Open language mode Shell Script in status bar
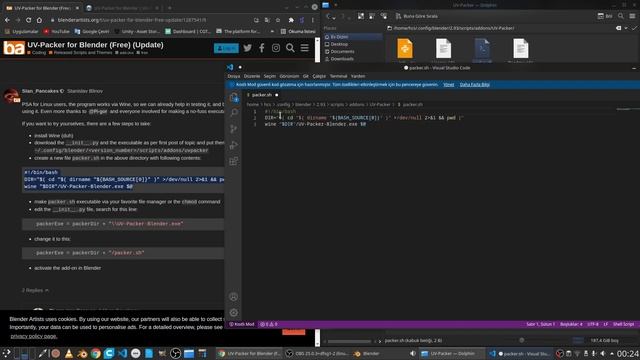This screenshot has height=360, width=640. [623, 324]
